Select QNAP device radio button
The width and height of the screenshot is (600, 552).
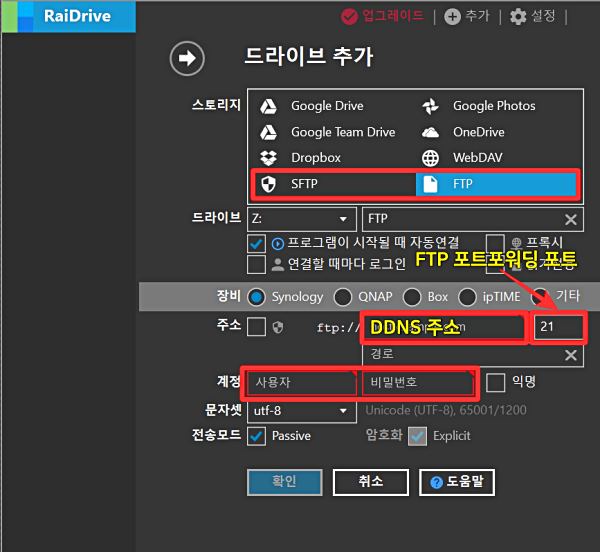tap(343, 297)
